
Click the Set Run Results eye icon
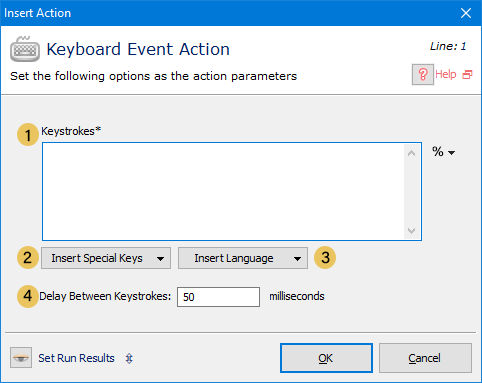(21, 358)
